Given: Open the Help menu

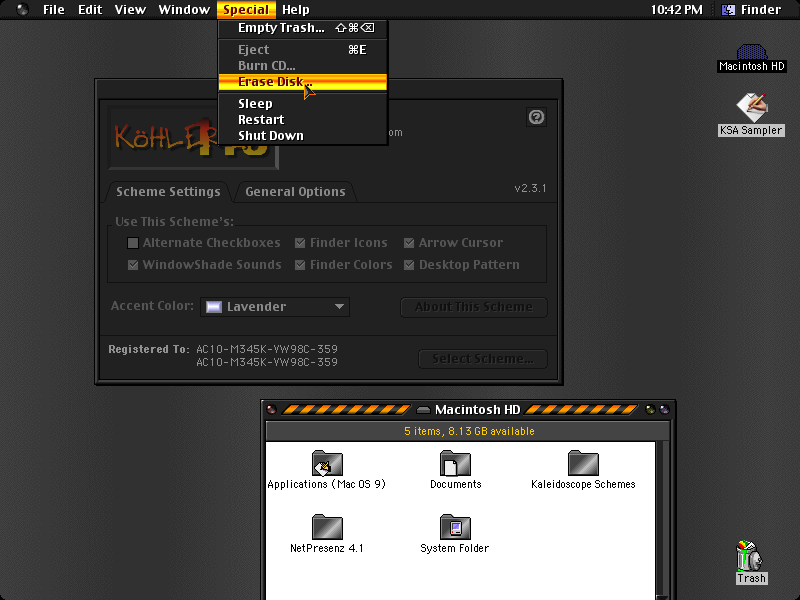Looking at the screenshot, I should click(296, 10).
